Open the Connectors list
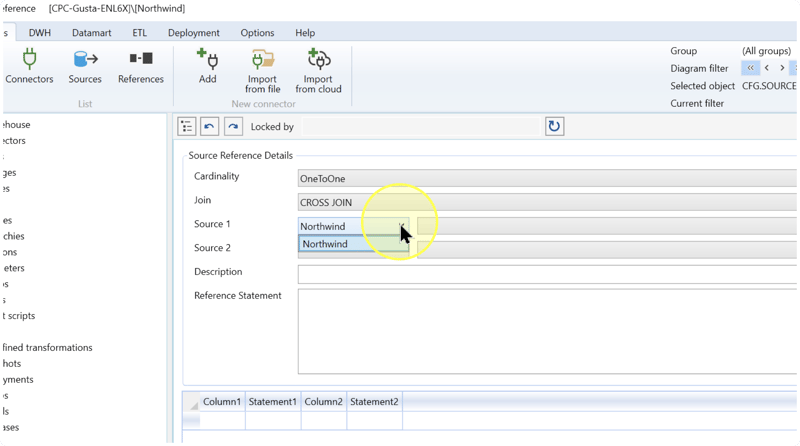800x446 pixels. 29,65
